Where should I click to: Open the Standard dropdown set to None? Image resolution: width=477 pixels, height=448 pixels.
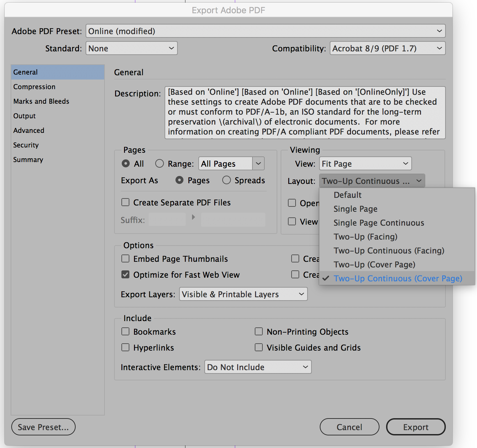[x=131, y=48]
